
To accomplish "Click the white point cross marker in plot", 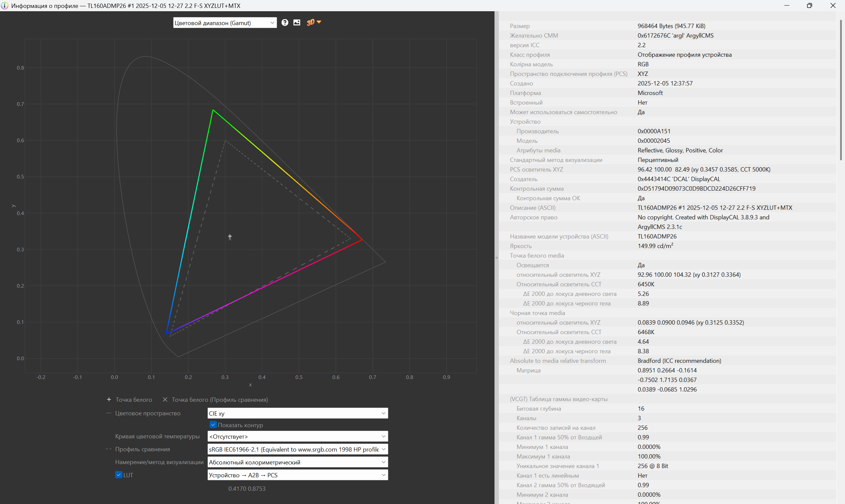I will click(230, 236).
